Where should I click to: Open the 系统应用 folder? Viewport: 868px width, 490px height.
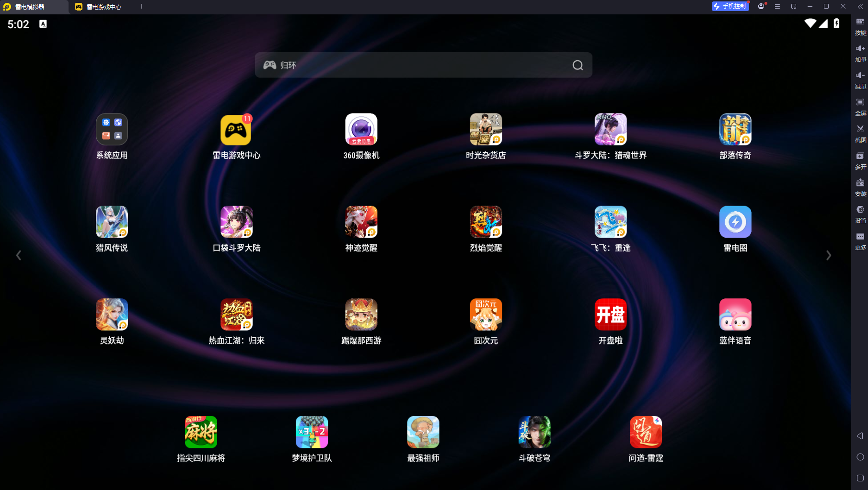[112, 129]
